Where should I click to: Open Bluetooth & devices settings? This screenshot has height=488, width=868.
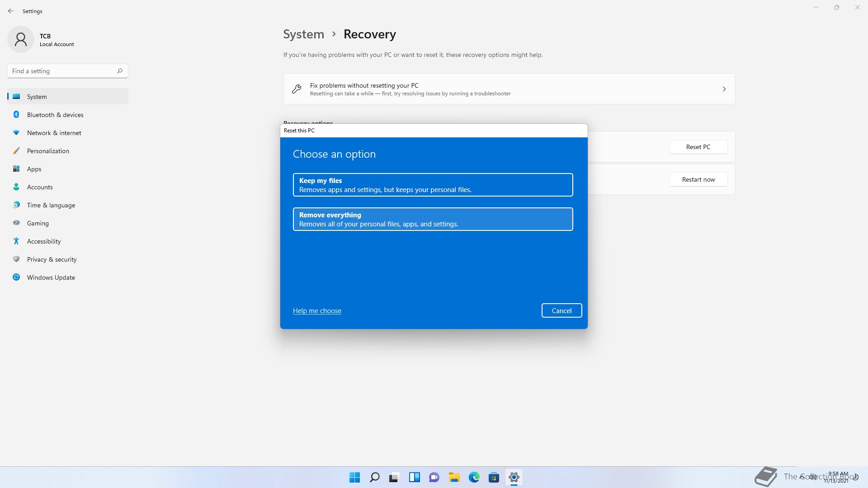68,114
